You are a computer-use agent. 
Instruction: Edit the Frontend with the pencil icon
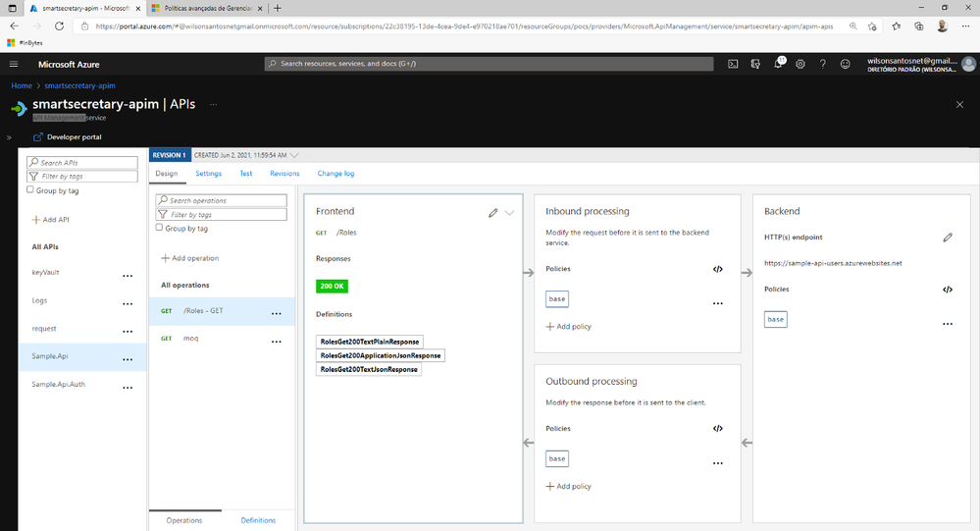coord(493,213)
